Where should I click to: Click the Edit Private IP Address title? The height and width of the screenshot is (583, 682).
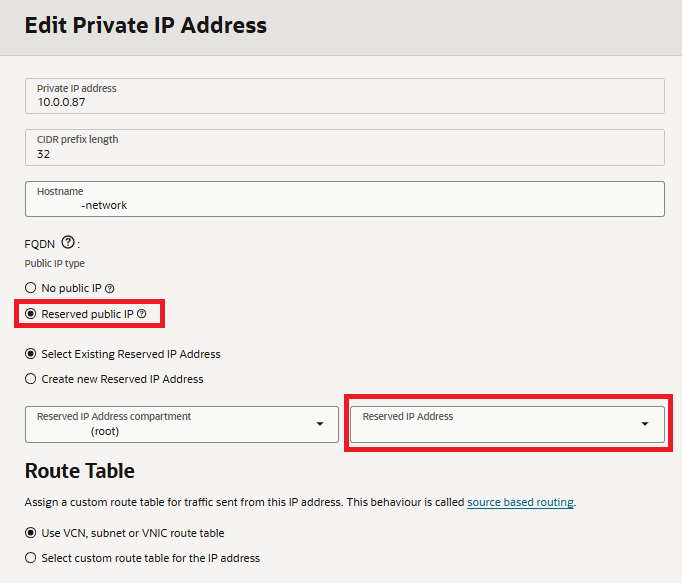pyautogui.click(x=145, y=25)
